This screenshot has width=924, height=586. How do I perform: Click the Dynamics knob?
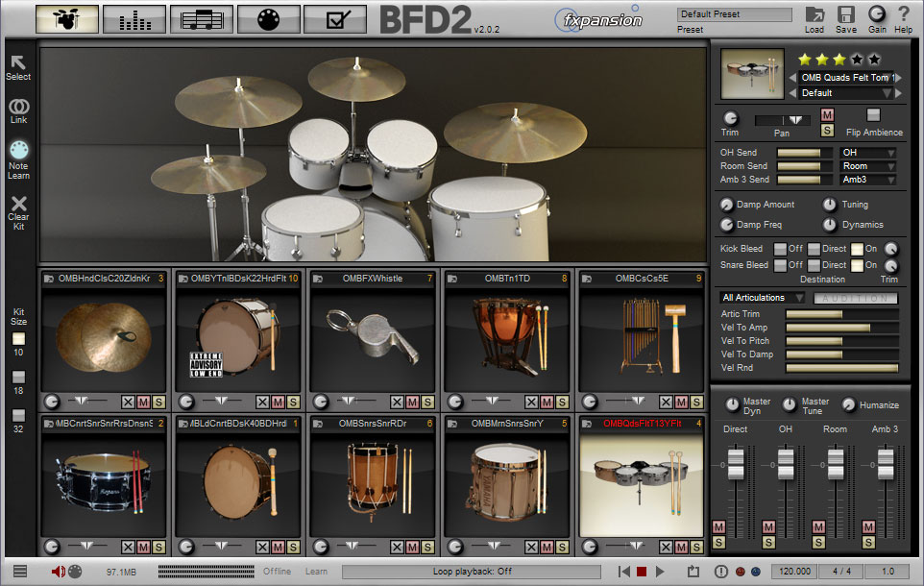click(x=829, y=225)
